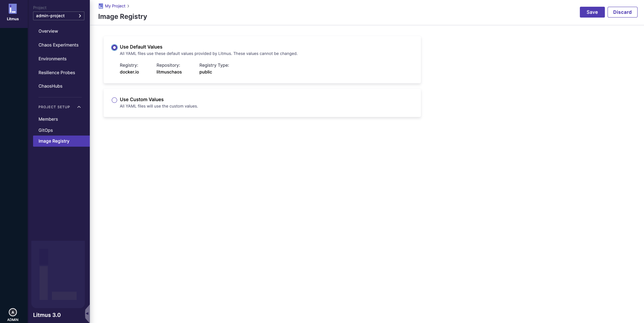Image resolution: width=644 pixels, height=323 pixels.
Task: Open the Overview page
Action: (x=48, y=31)
